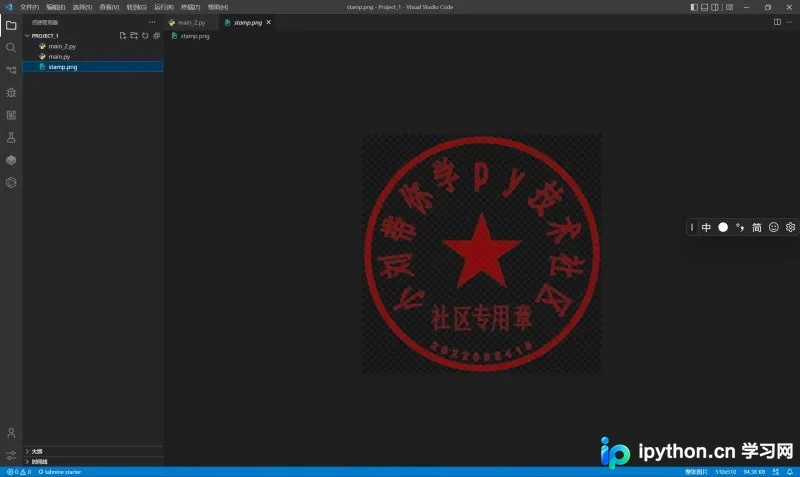Open the hexagon icon view in activity bar
The height and width of the screenshot is (477, 800).
click(x=11, y=182)
